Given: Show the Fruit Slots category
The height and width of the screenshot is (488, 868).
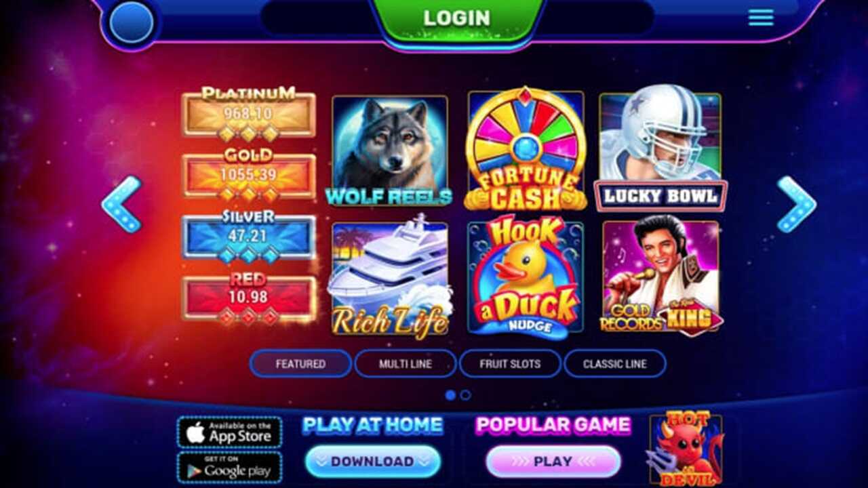Looking at the screenshot, I should point(510,364).
